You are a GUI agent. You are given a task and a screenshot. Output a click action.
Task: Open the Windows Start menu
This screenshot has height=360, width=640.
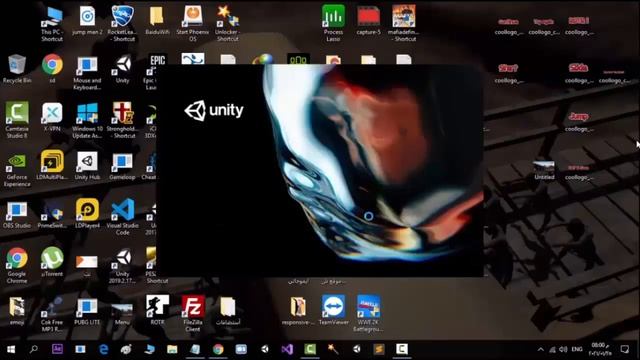[x=11, y=349]
